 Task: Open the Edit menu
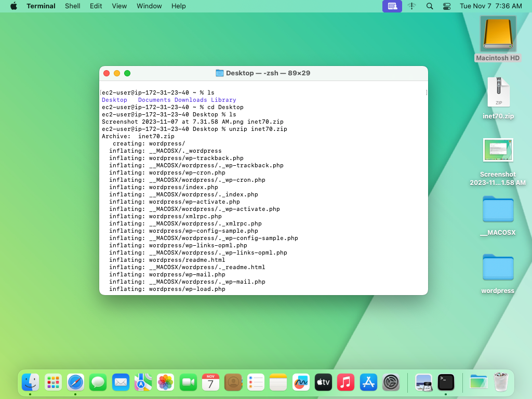96,6
